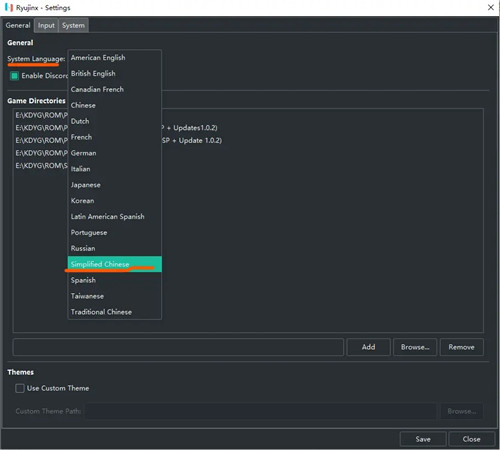
Task: Click the Ryujinx logo icon in title bar
Action: (x=9, y=7)
